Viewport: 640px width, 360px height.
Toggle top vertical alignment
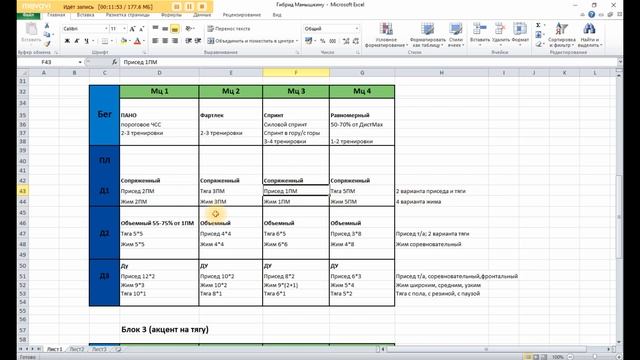[x=155, y=29]
